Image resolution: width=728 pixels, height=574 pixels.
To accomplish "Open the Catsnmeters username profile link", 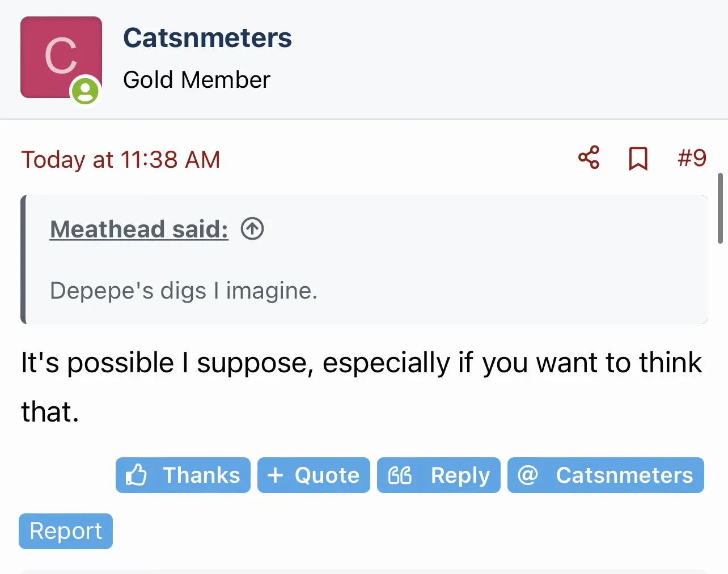I will (x=208, y=38).
